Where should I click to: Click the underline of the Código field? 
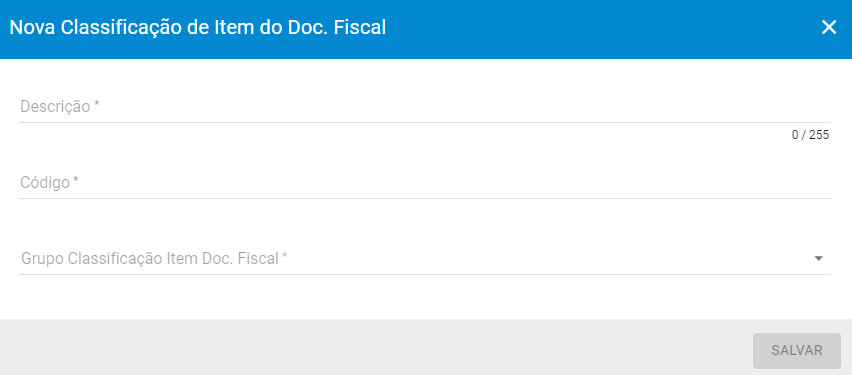click(425, 198)
